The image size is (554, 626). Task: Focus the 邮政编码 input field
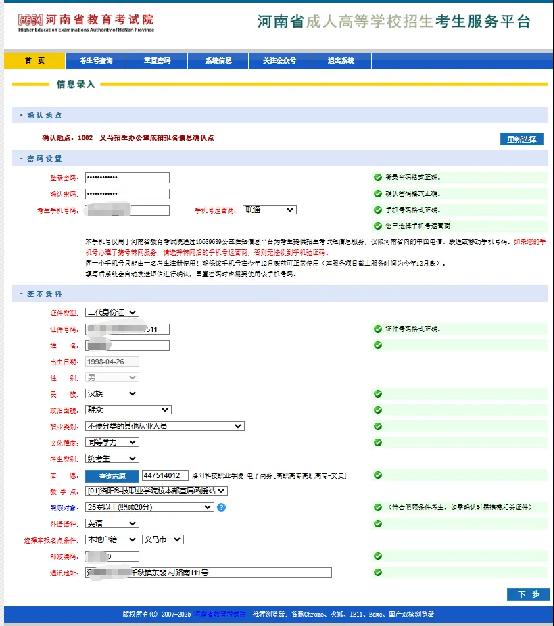pyautogui.click(x=112, y=556)
